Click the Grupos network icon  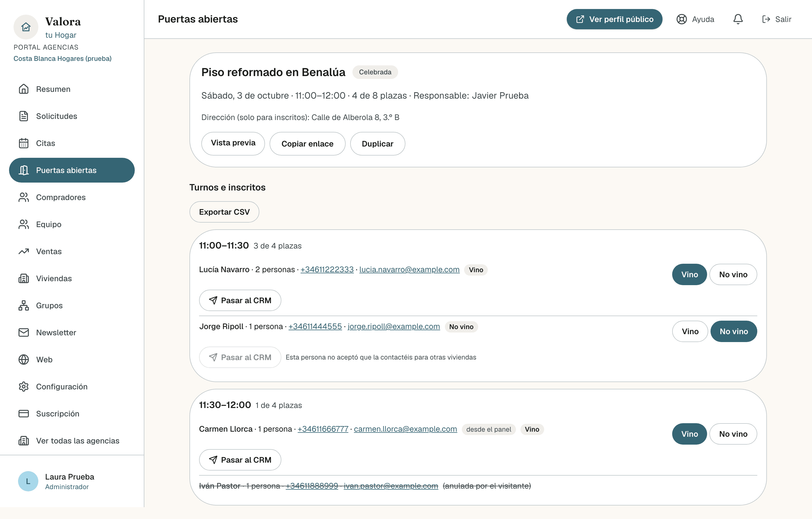coord(24,305)
